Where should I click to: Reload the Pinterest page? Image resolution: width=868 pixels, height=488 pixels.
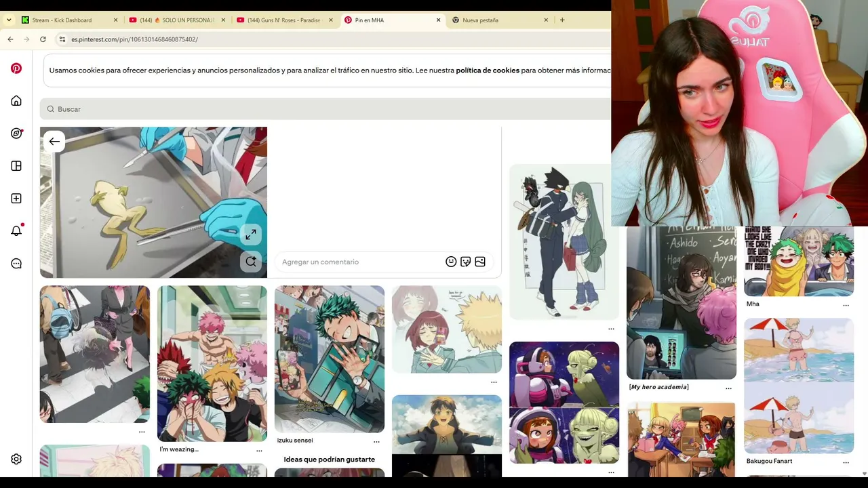click(43, 39)
